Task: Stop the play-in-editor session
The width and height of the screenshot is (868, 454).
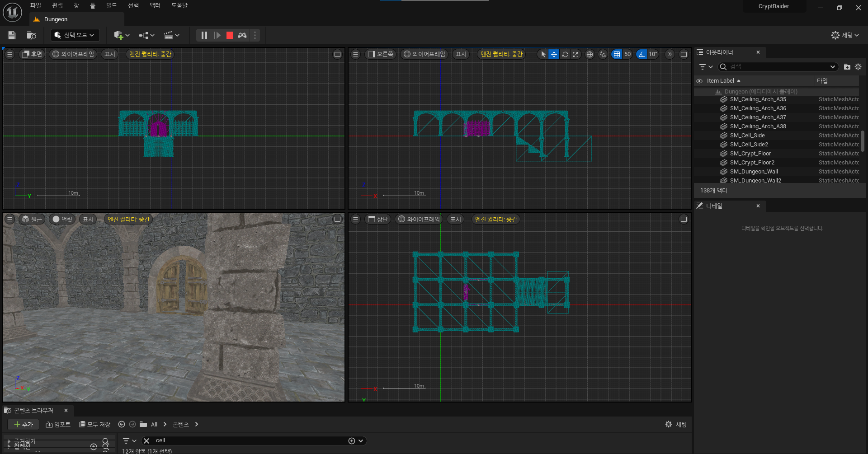Action: (230, 35)
